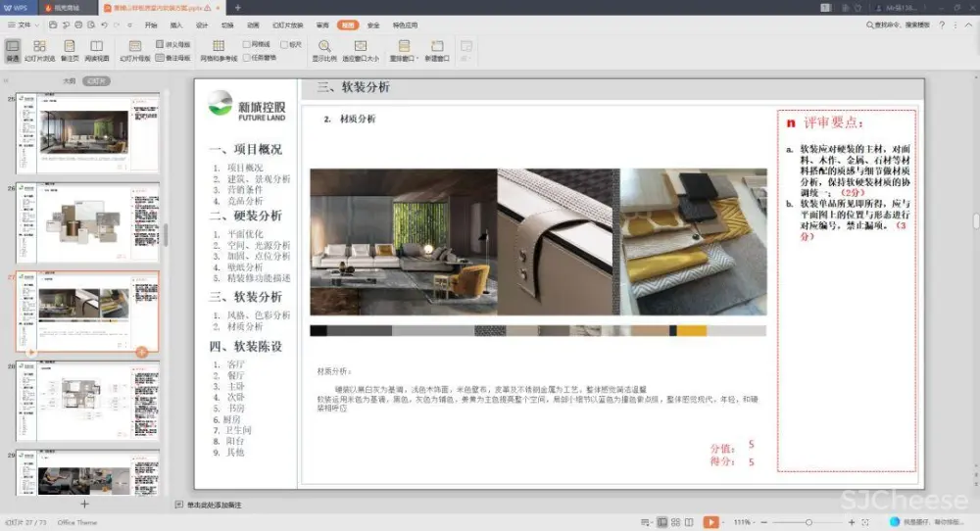Adjust the zoom slider in status bar

coord(808,523)
